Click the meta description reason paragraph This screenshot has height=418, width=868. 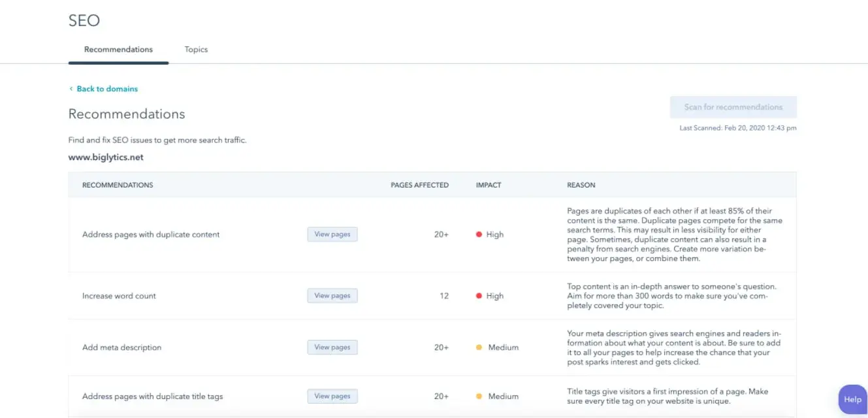coord(674,347)
